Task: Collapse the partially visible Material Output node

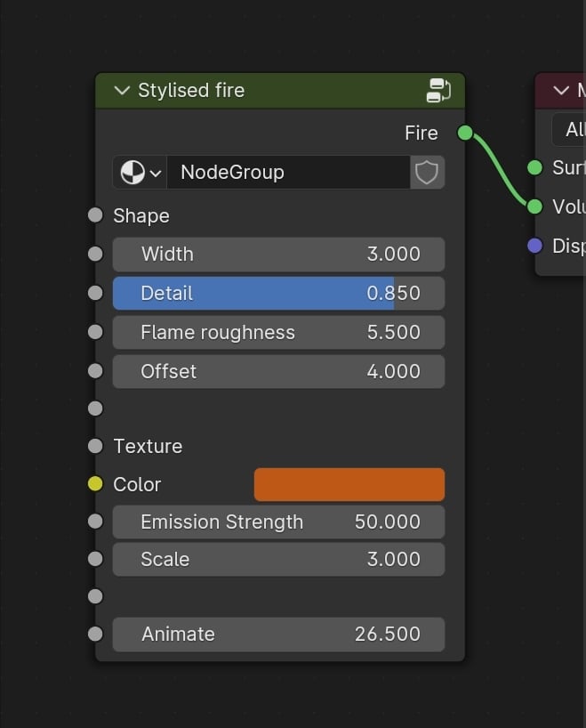Action: point(561,91)
